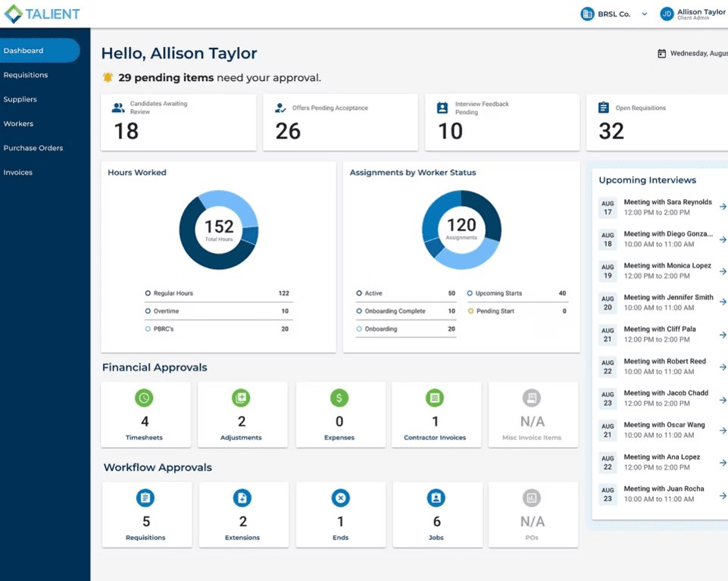Expand the BRSL Co. dropdown chevron
This screenshot has height=581, width=728.
(645, 14)
